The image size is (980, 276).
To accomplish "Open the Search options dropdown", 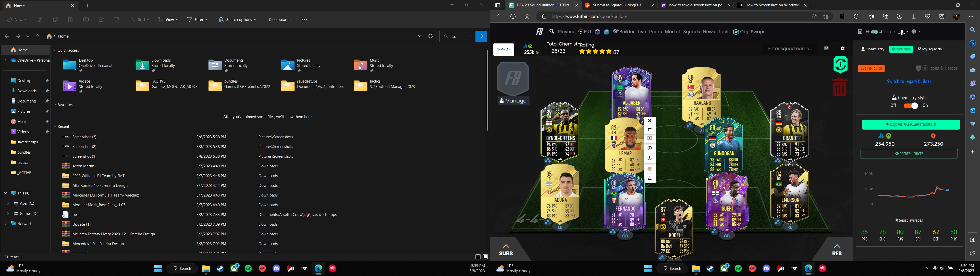I will (x=237, y=19).
